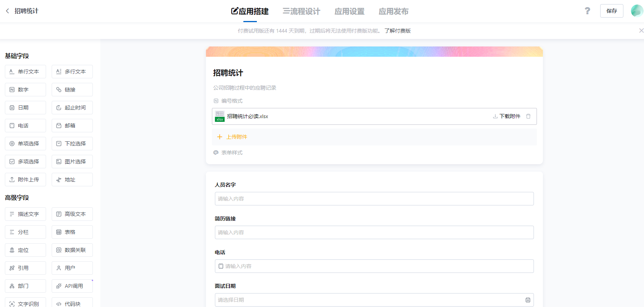Click the 电话 input box in the form

coord(374,266)
